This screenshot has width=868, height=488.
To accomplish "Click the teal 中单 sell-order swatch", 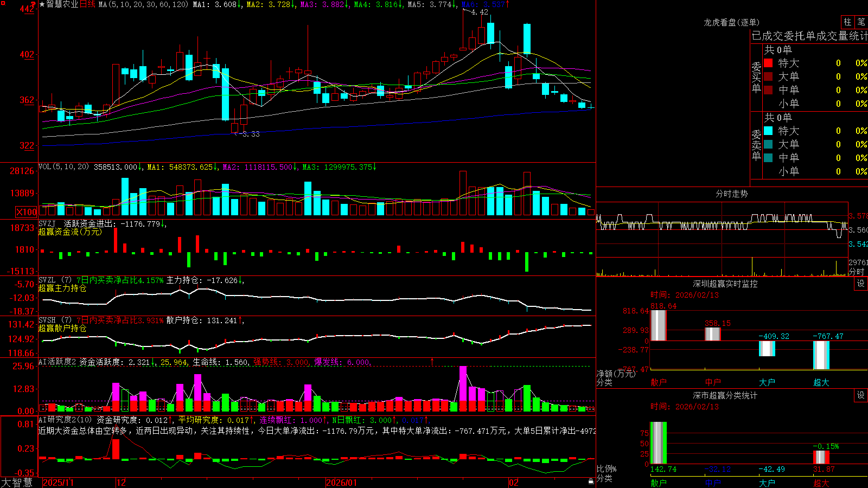I will coord(768,158).
